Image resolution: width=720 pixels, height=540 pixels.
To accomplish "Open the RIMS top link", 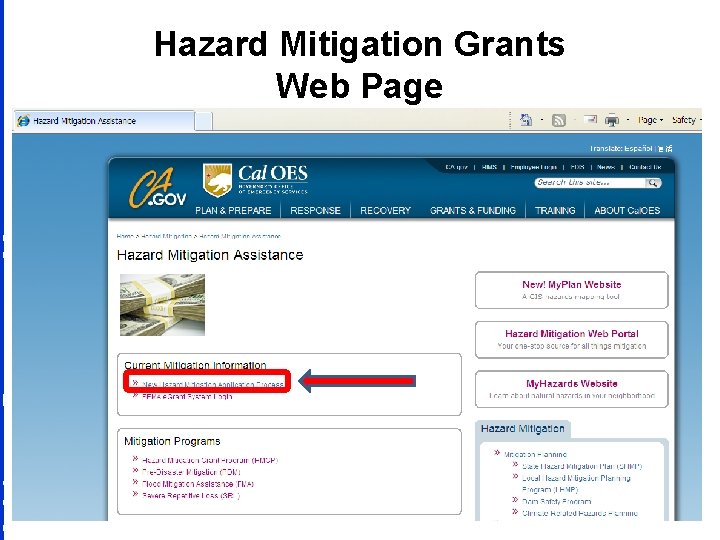I will tap(489, 167).
